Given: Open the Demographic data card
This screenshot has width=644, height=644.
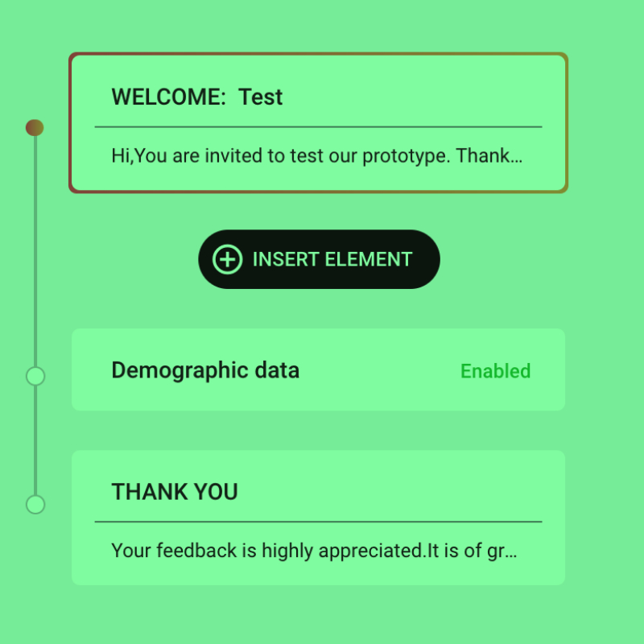Looking at the screenshot, I should click(x=318, y=369).
